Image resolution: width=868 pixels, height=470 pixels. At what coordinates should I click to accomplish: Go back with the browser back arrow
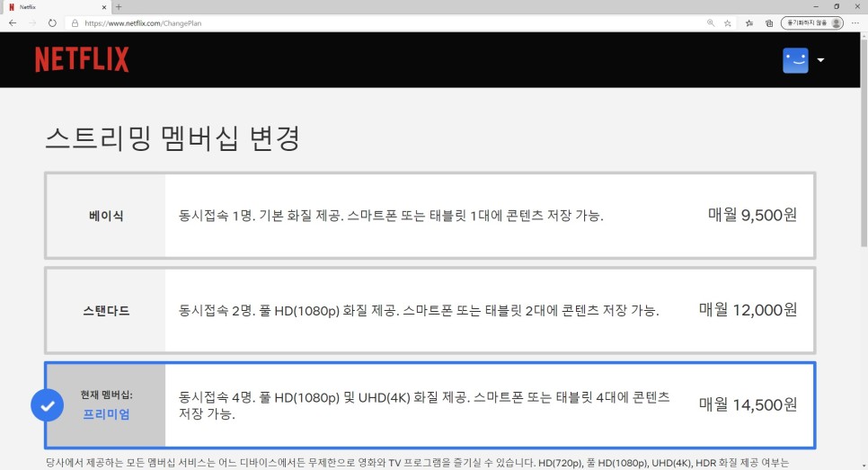[13, 22]
